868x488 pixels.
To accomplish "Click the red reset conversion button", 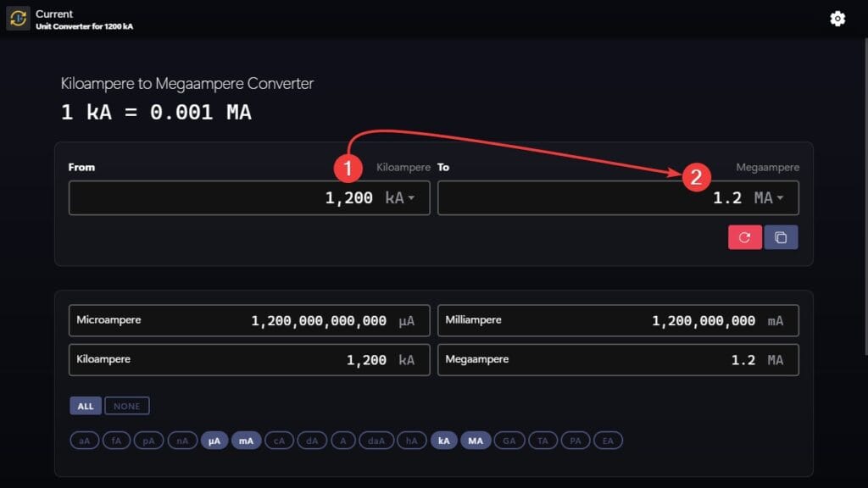I will pyautogui.click(x=744, y=237).
